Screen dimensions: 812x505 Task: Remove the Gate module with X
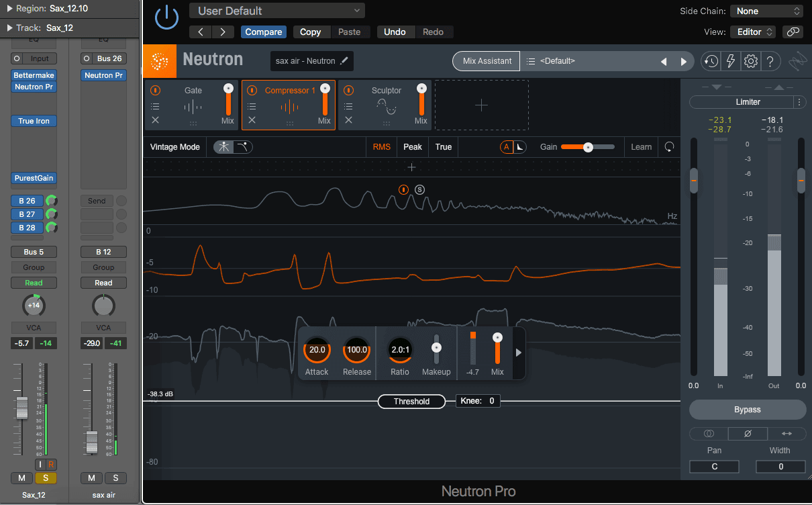pyautogui.click(x=155, y=120)
